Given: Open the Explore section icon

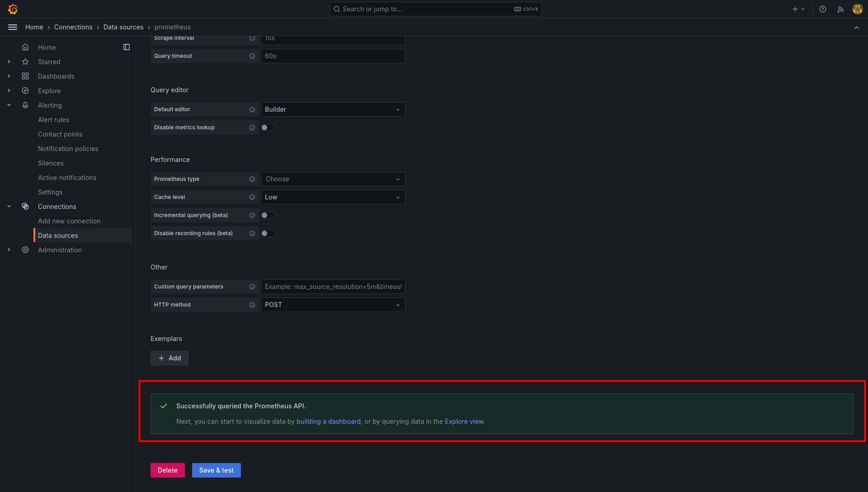Looking at the screenshot, I should (x=26, y=90).
